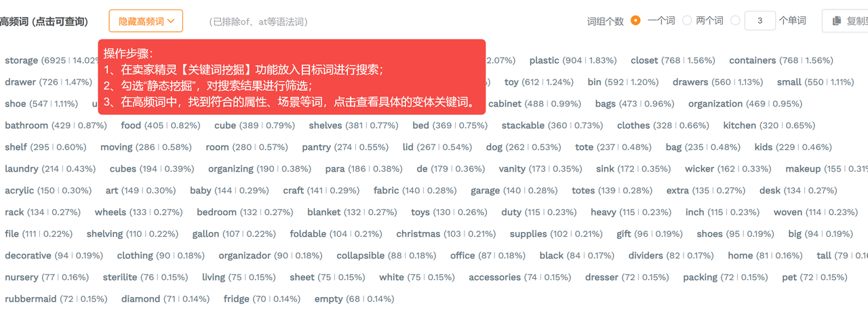
Task: Click the keyword "stackable"
Action: [x=523, y=125]
